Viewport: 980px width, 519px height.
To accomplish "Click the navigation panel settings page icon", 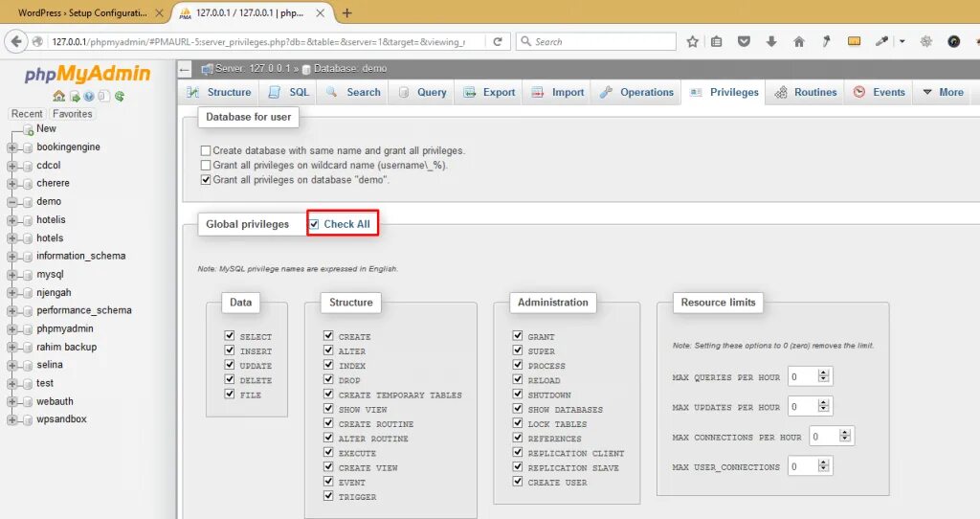I will 103,97.
